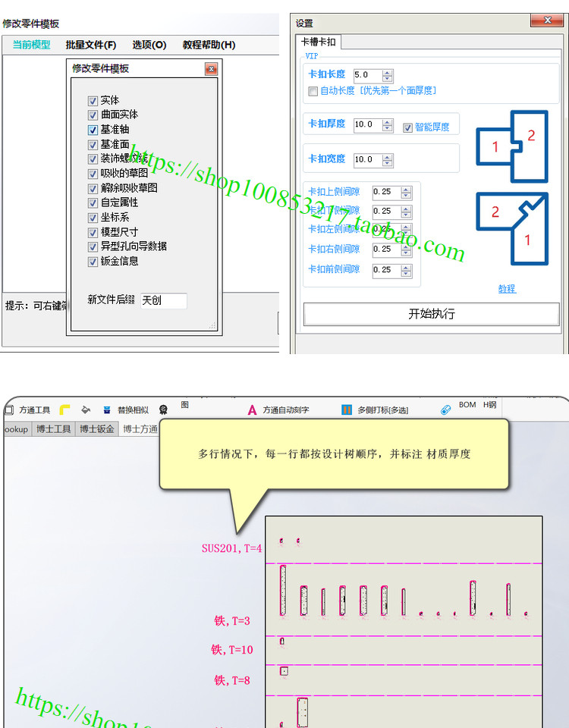This screenshot has width=569, height=728.
Task: Click the 铁, T=8 row label
Action: click(x=232, y=680)
